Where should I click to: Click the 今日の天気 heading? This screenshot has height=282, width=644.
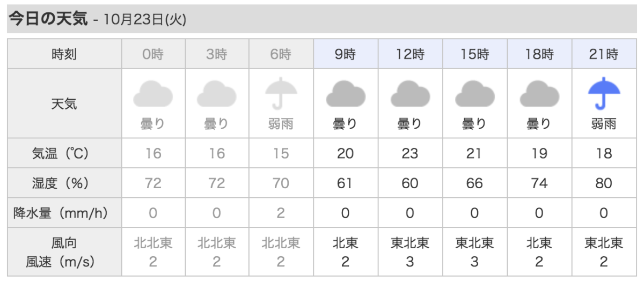(48, 19)
